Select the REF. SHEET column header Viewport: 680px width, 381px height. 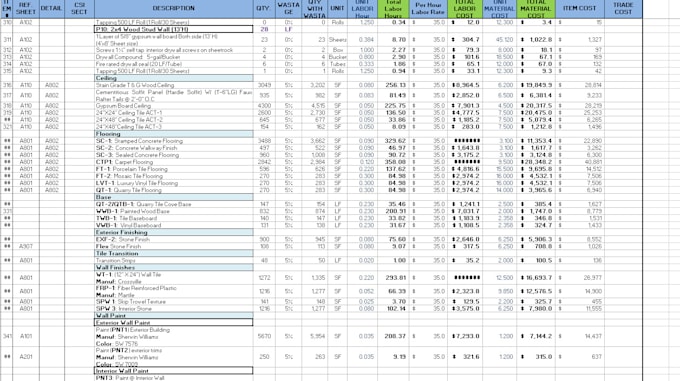coord(26,8)
